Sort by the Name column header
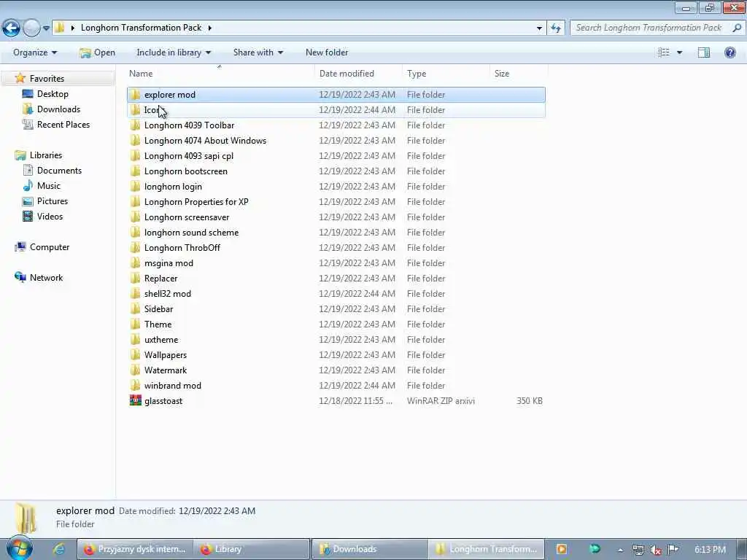The image size is (747, 560). pos(220,74)
